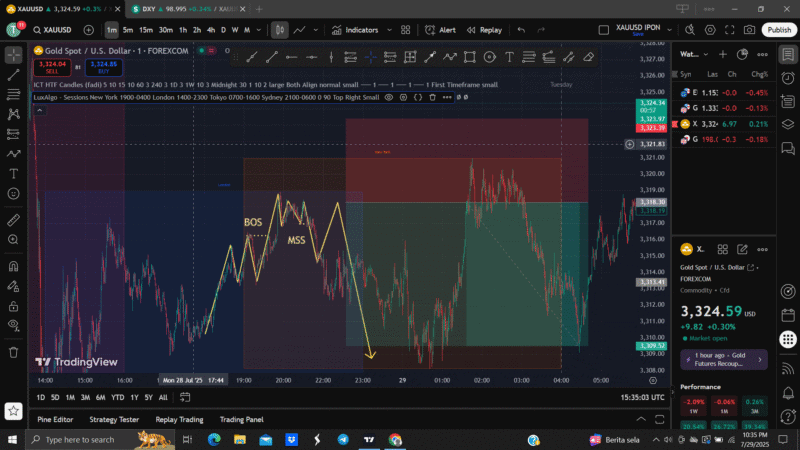Expand the XAUUSD IPON layout dropdown
The width and height of the screenshot is (800, 450).
667,30
